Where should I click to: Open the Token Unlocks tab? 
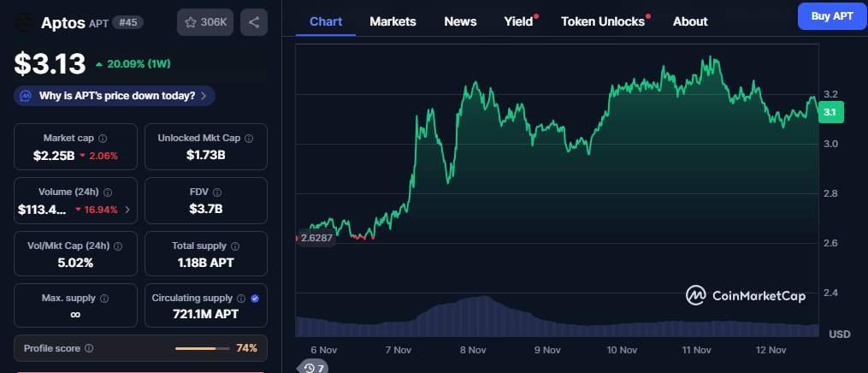603,21
